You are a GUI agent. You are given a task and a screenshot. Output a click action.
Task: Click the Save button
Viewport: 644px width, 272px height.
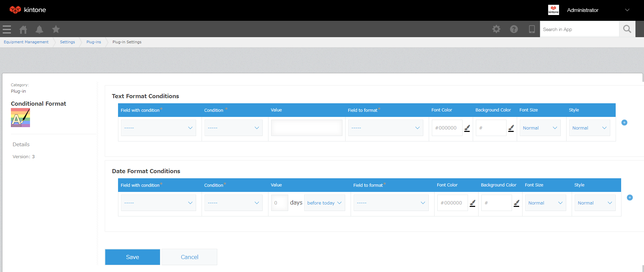(132, 257)
